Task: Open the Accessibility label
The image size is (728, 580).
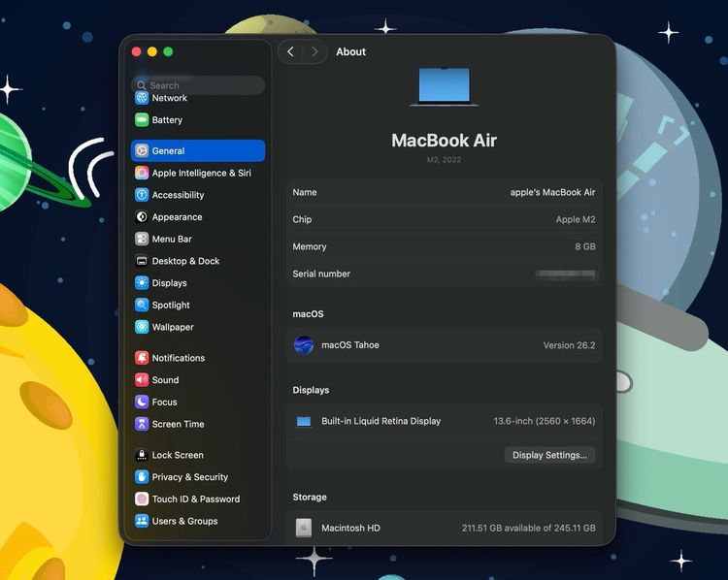Action: pos(178,195)
